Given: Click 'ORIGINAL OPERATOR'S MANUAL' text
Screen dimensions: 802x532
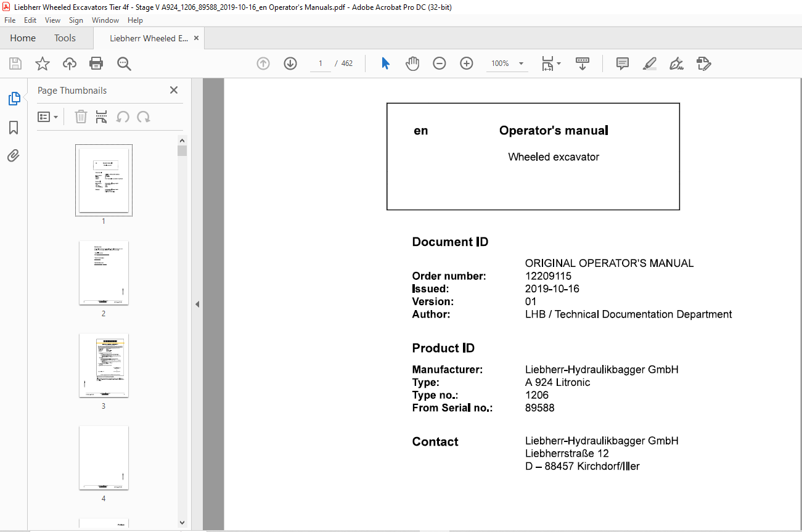Looking at the screenshot, I should (x=609, y=263).
